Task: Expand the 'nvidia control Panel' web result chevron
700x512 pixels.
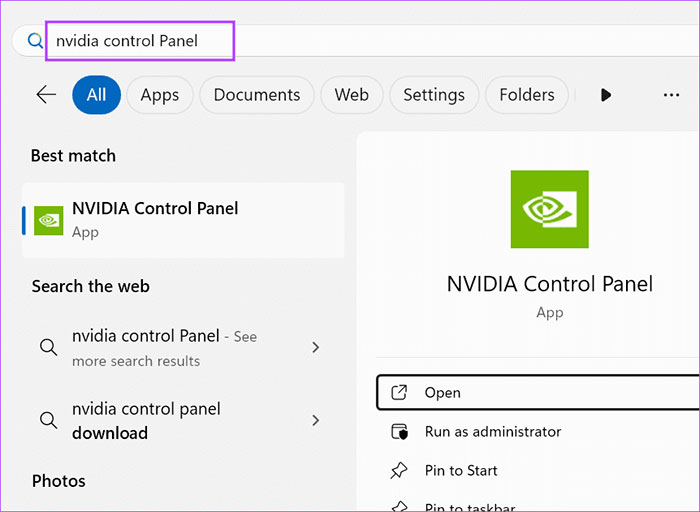Action: tap(316, 348)
